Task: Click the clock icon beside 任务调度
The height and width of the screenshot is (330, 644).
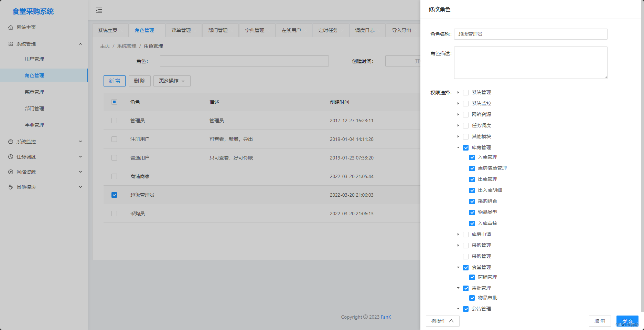Action: point(11,157)
